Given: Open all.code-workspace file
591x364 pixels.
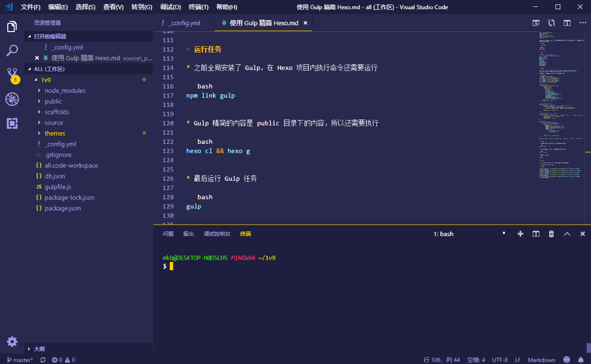Looking at the screenshot, I should tap(89, 165).
